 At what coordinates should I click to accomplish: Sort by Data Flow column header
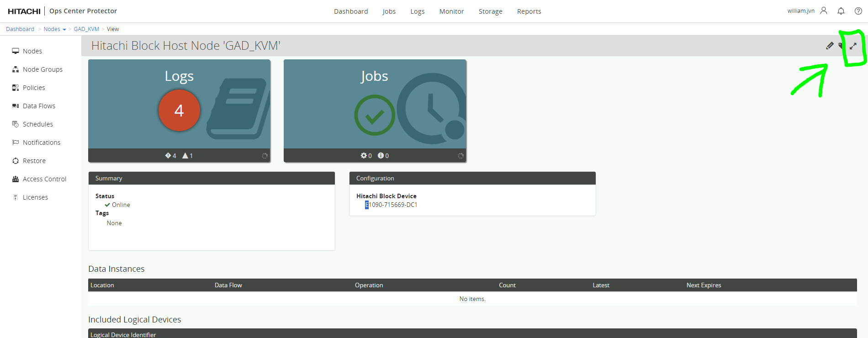point(228,285)
